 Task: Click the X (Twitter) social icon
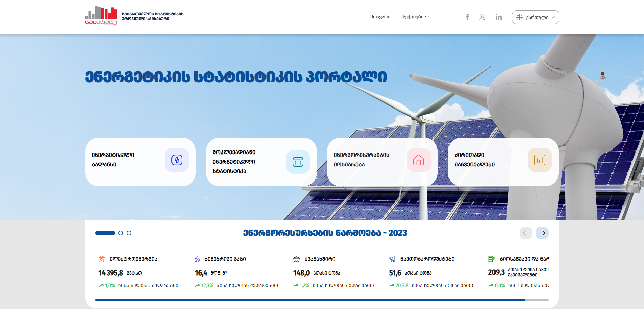[x=482, y=16]
